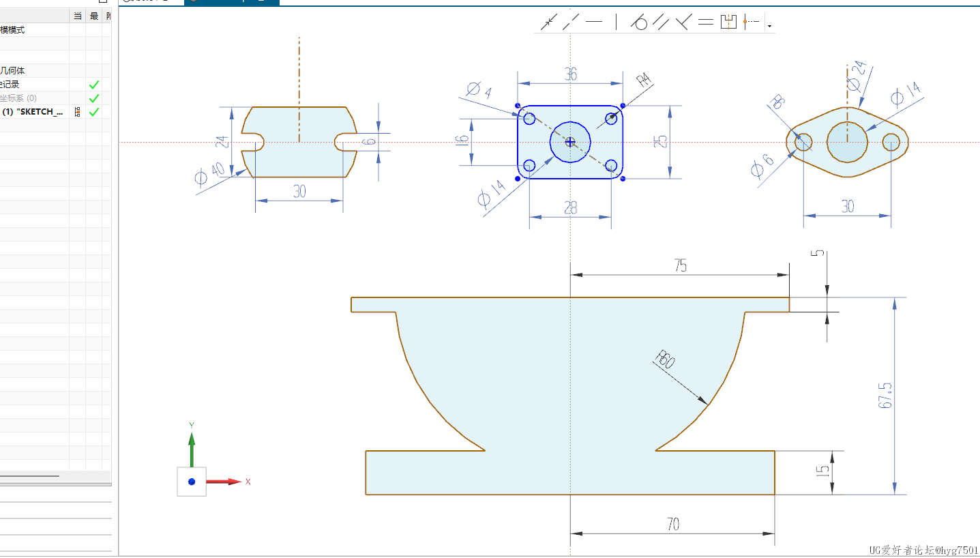Click the center point of rectangular plate sketch
This screenshot has height=558, width=980.
coord(570,142)
